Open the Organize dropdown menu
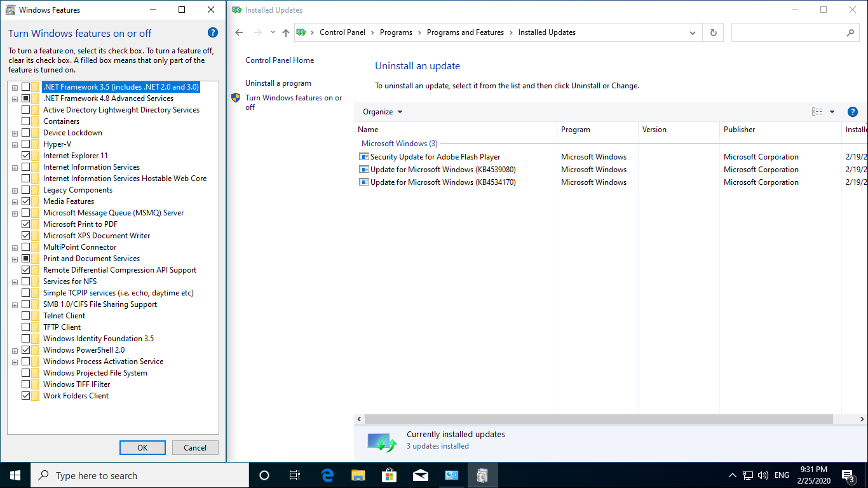This screenshot has width=868, height=488. (x=383, y=112)
